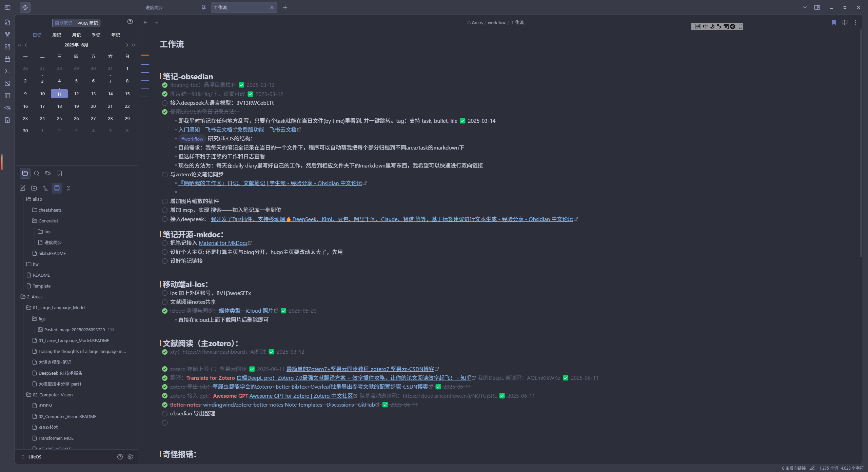Collapse all folders in file explorer
The image size is (868, 472).
point(68,188)
